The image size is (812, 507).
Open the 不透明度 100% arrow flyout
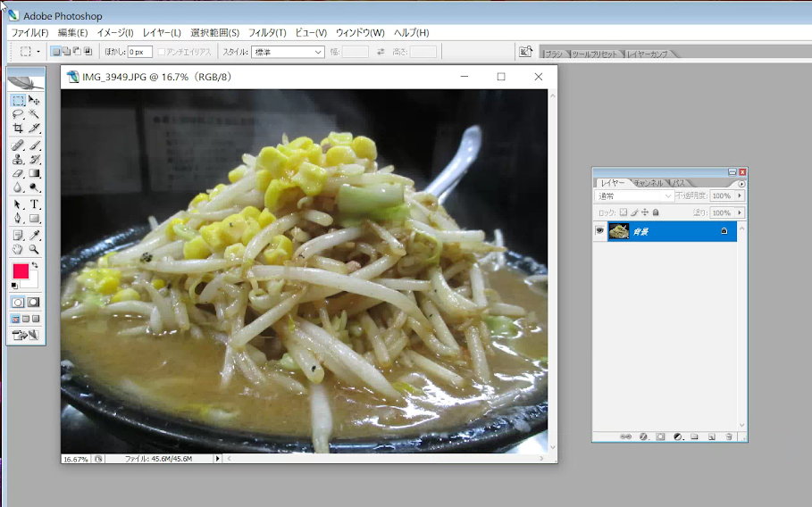point(740,196)
